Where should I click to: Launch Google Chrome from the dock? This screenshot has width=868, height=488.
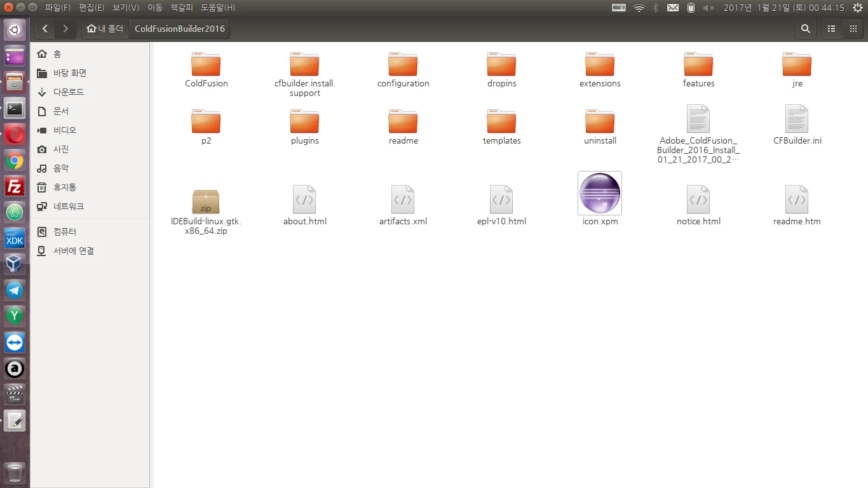coord(15,160)
